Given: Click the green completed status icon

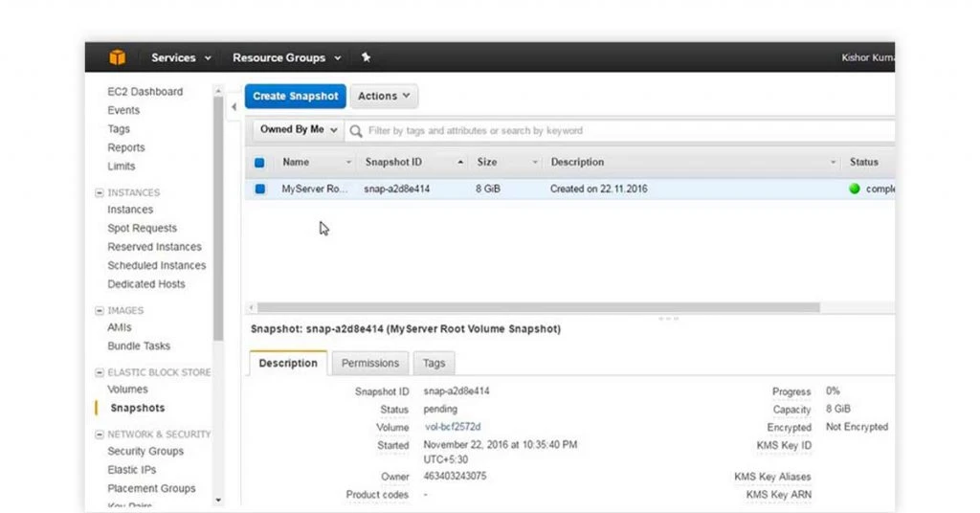Looking at the screenshot, I should [x=855, y=189].
